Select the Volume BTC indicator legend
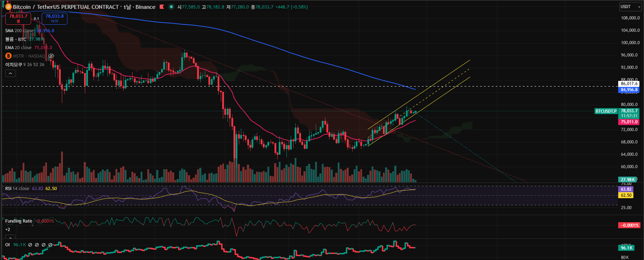This screenshot has height=260, width=644. (16, 39)
